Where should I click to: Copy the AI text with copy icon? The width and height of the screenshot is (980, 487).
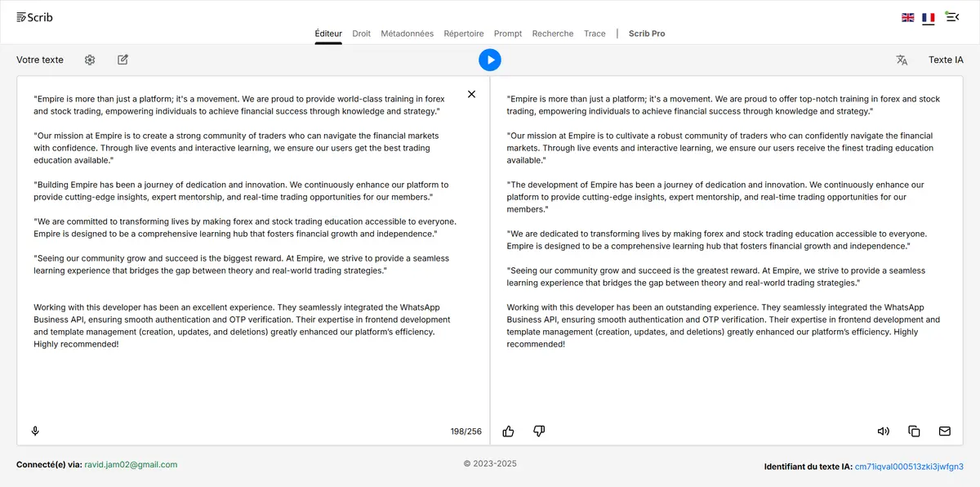click(914, 431)
